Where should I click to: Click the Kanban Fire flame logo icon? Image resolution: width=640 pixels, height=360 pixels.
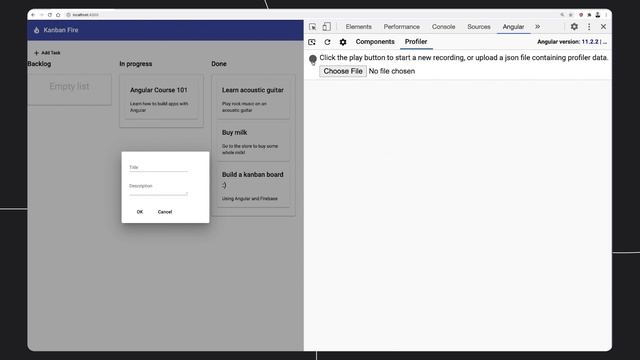pyautogui.click(x=36, y=30)
